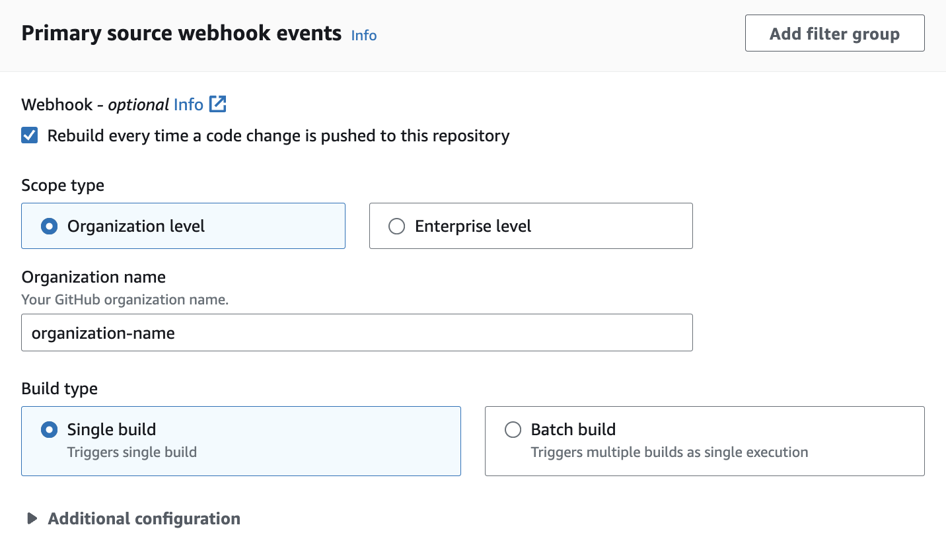946x560 pixels.
Task: Open the Webhook "Info" documentation link
Action: [x=188, y=104]
